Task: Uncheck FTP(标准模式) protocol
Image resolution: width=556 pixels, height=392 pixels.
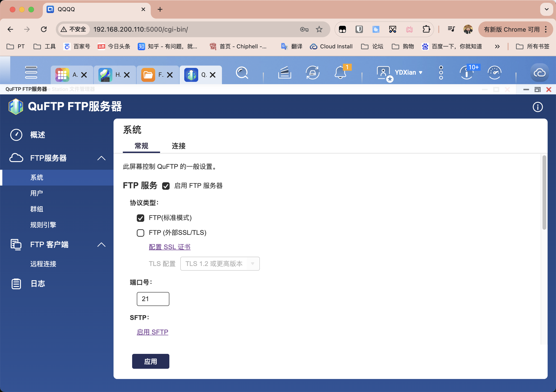Action: pyautogui.click(x=141, y=218)
